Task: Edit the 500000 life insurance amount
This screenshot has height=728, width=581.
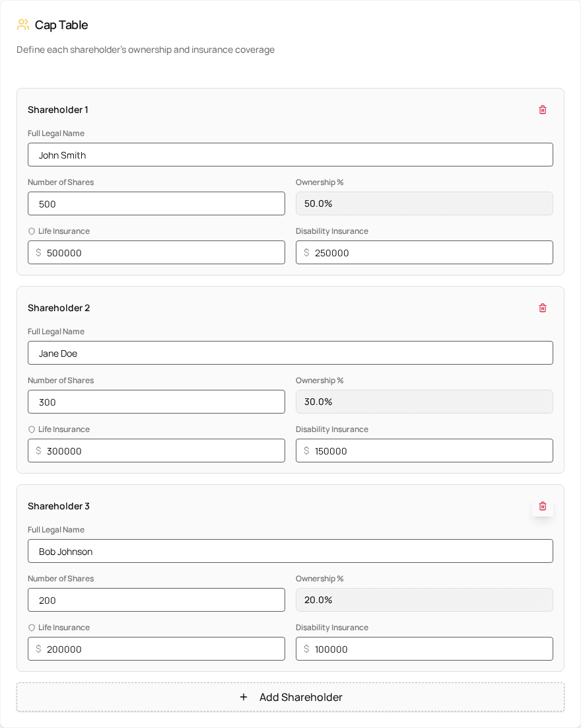Action: [162, 252]
